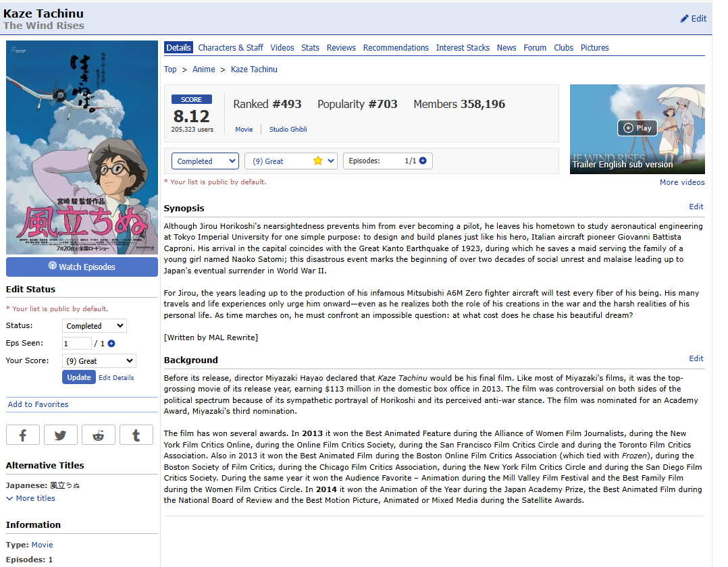Open the Completed status dropdown near score

coord(205,161)
